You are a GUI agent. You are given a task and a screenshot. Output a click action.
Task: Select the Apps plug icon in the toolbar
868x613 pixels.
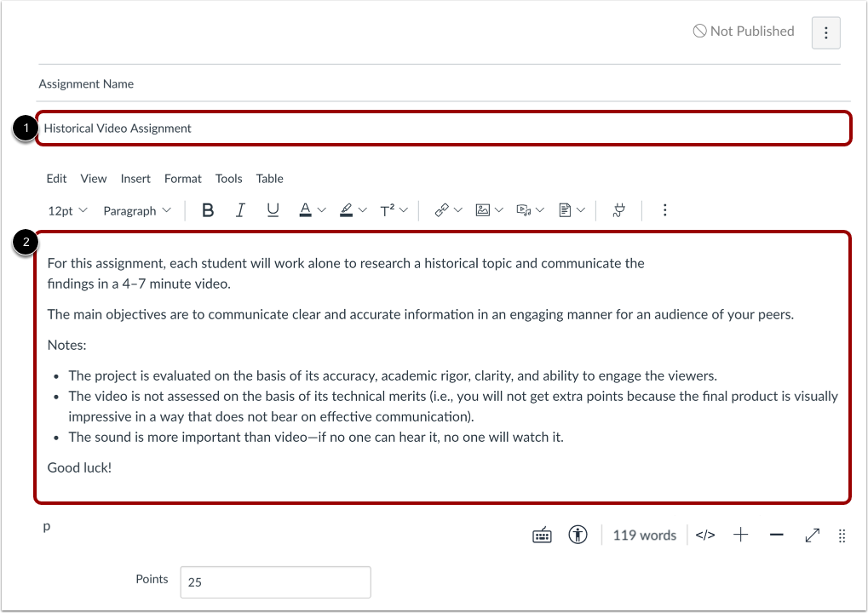pos(618,209)
